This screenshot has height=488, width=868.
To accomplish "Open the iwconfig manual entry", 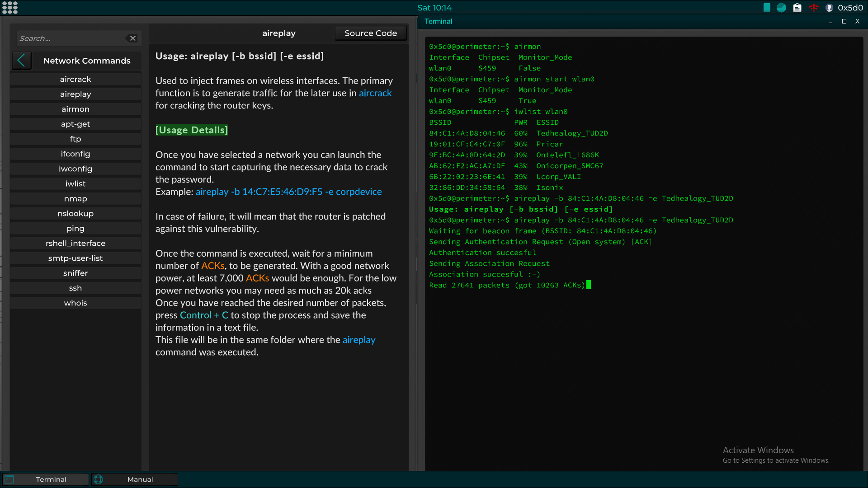I will tap(75, 169).
